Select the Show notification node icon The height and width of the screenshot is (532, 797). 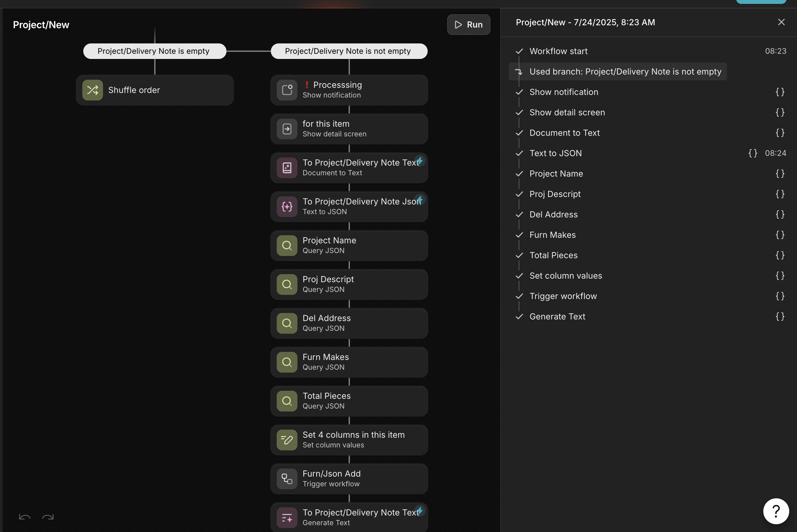coord(287,90)
